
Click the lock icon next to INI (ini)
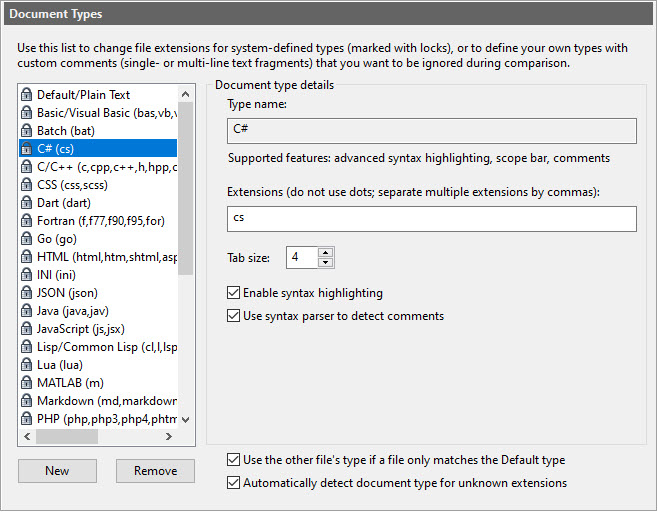(x=28, y=275)
